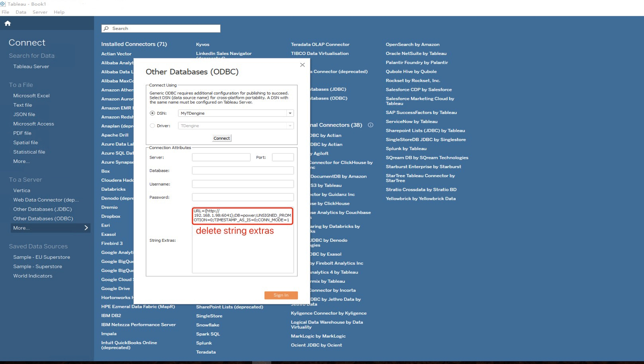Click the Tableau logo in title bar
The height and width of the screenshot is (364, 644).
point(3,4)
